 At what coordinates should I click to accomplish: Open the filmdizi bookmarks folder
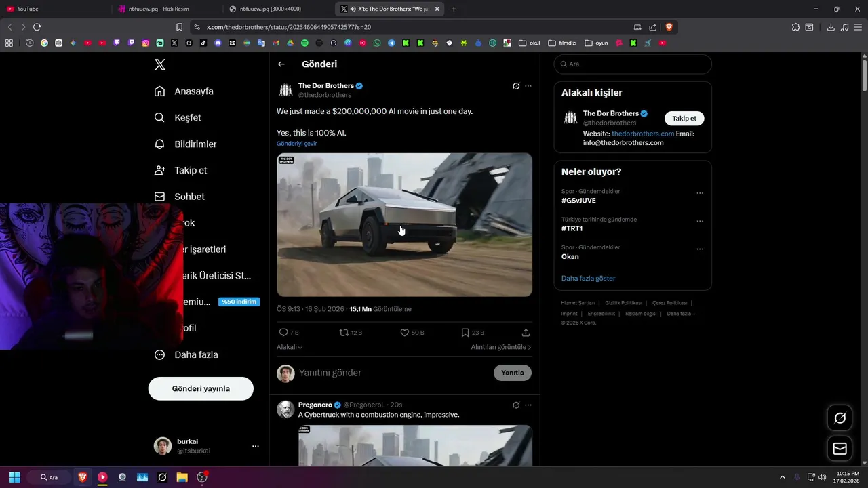click(x=562, y=43)
